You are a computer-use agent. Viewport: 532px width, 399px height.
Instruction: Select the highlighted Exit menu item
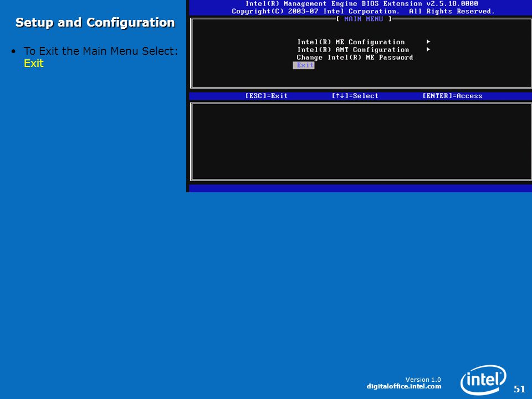[304, 65]
